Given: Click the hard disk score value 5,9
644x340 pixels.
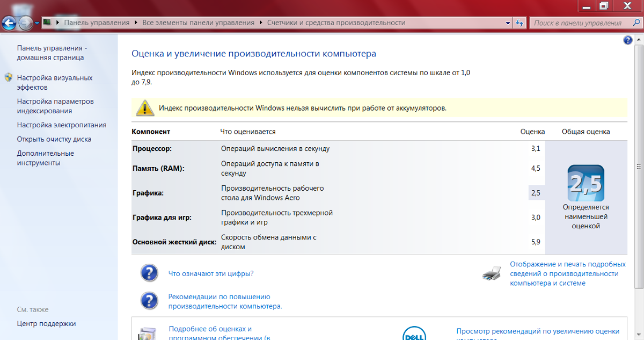Looking at the screenshot, I should [536, 242].
